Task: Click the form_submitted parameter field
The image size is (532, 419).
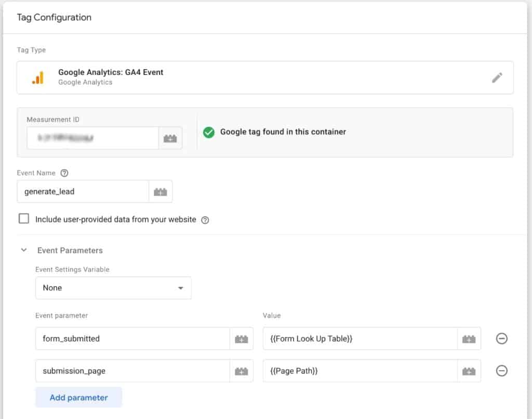Action: pyautogui.click(x=132, y=339)
